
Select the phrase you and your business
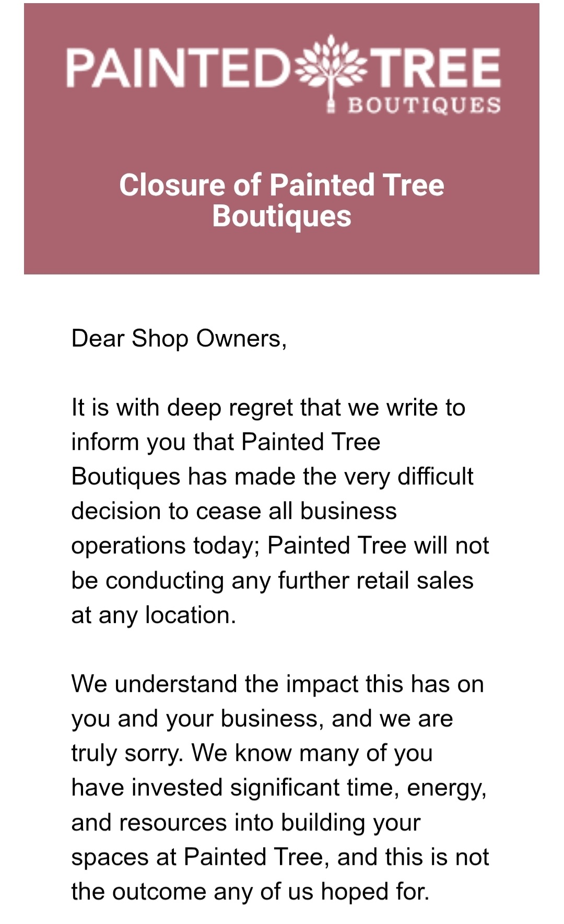[194, 719]
